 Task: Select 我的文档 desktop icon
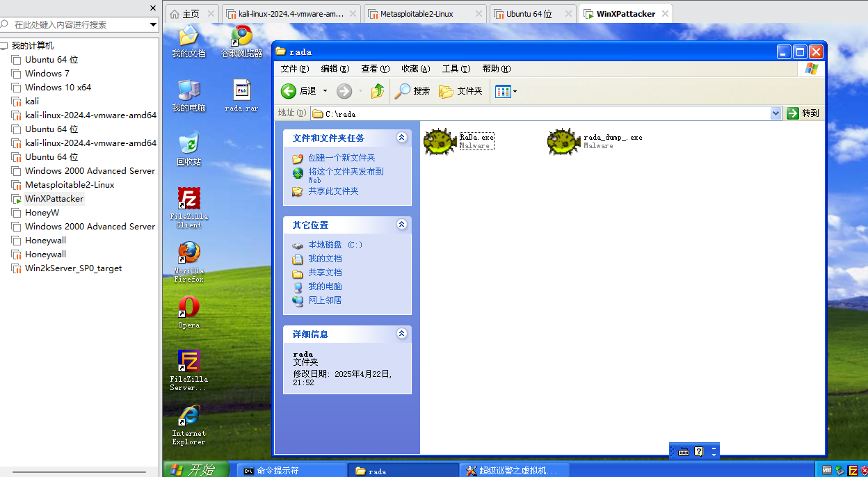pyautogui.click(x=188, y=42)
